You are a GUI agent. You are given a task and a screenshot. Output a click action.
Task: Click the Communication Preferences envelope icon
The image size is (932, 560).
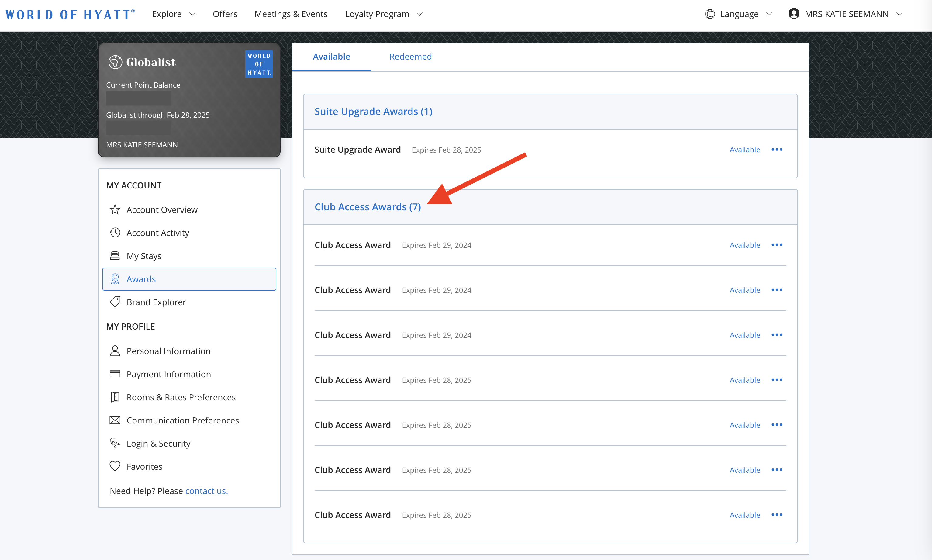tap(115, 420)
